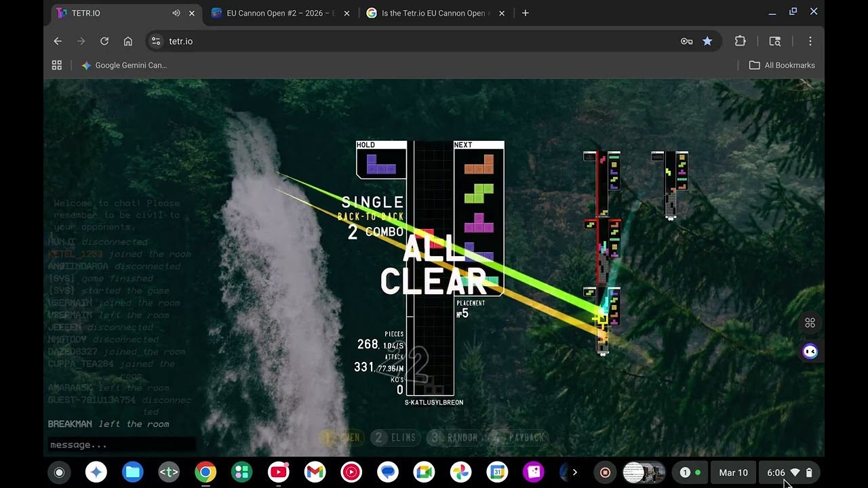Open the text editor <t> shelf app
This screenshot has width=868, height=488.
pos(169,472)
